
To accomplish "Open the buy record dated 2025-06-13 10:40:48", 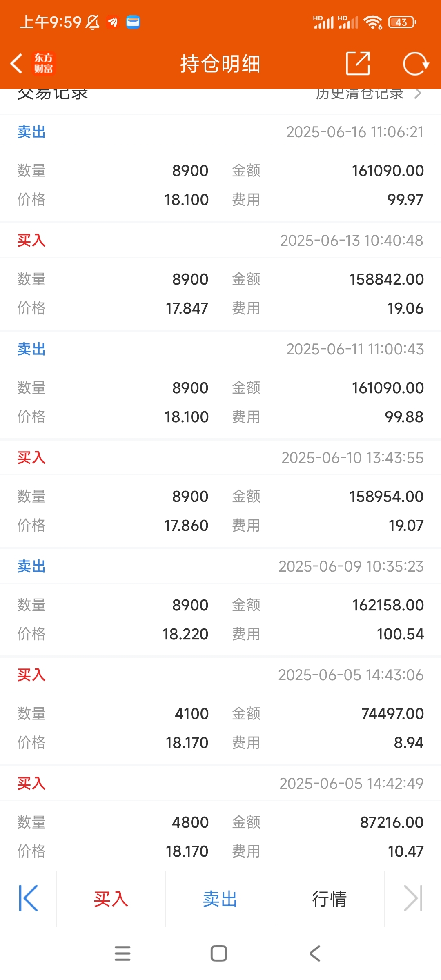I will (x=220, y=277).
